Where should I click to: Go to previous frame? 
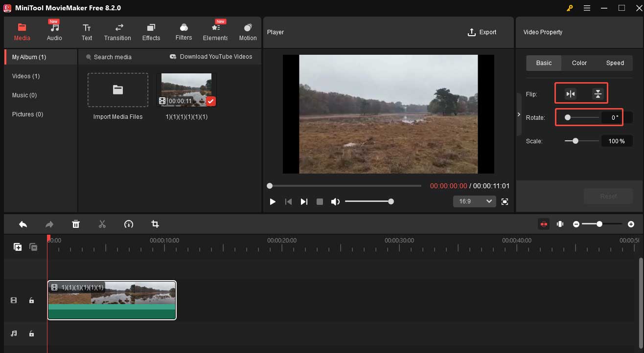click(288, 201)
